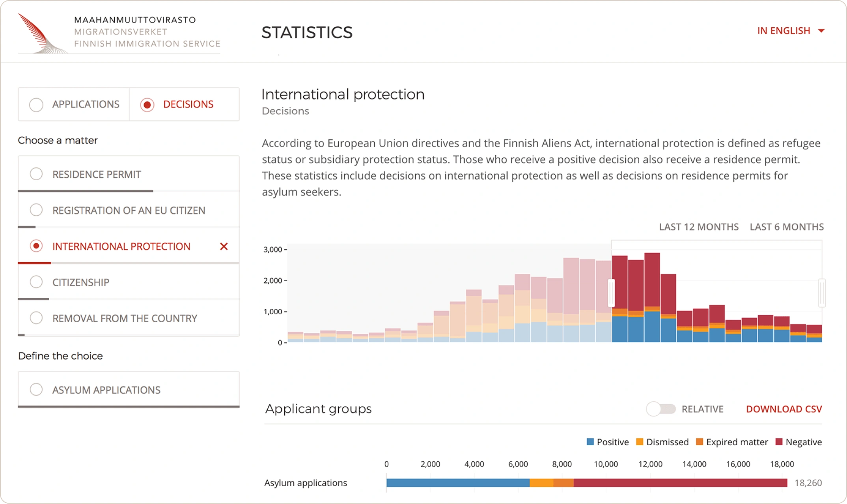Toggle the Relative switch on
This screenshot has width=847, height=504.
(x=661, y=409)
